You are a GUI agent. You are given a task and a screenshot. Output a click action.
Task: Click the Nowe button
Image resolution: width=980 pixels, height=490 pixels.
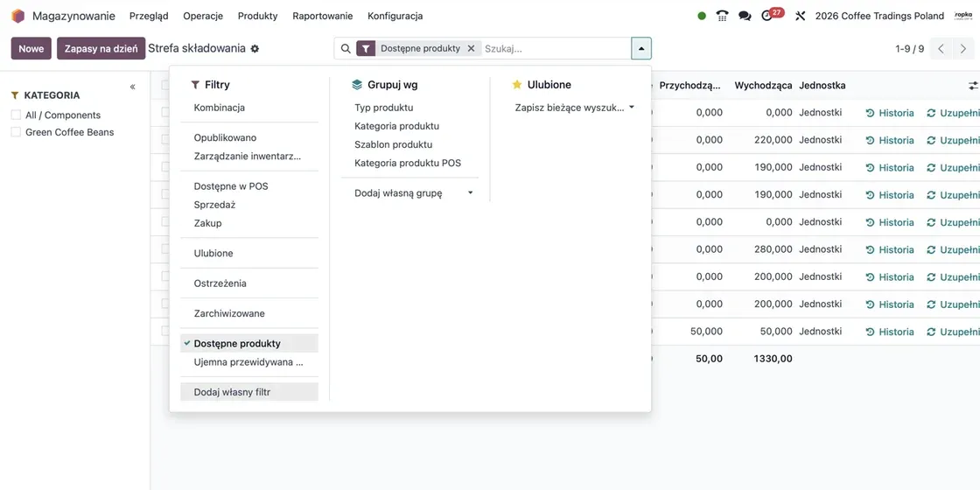point(31,49)
